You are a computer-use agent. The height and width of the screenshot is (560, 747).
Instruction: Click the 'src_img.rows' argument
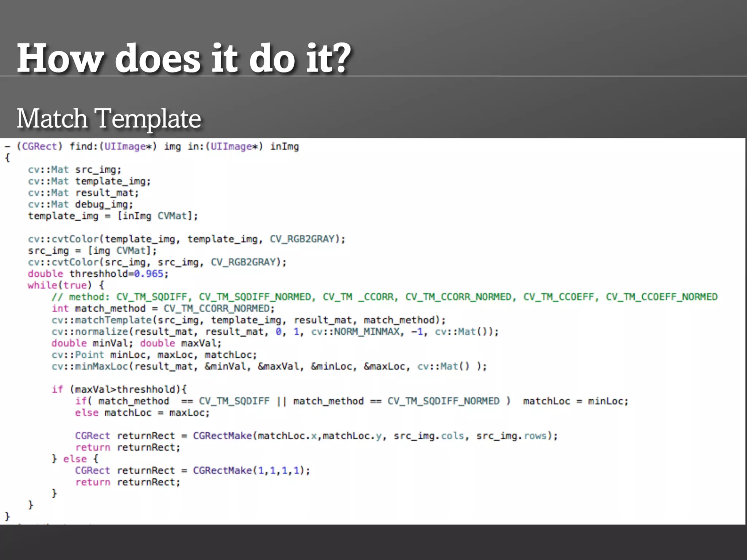[x=511, y=436]
